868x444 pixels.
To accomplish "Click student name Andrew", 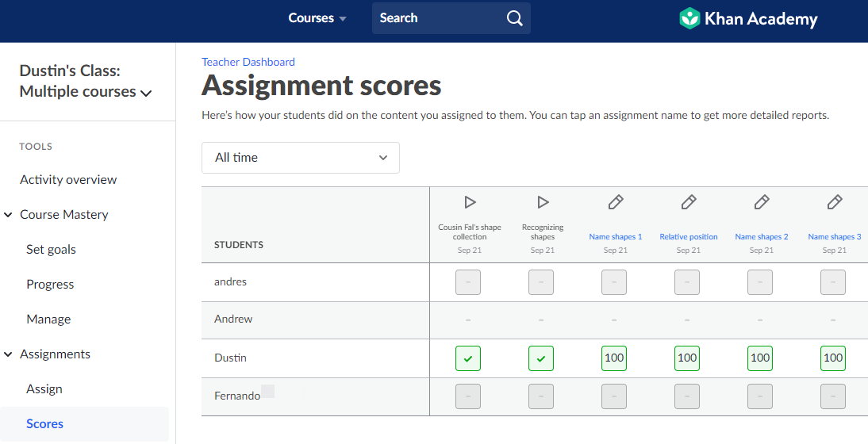I will (233, 319).
